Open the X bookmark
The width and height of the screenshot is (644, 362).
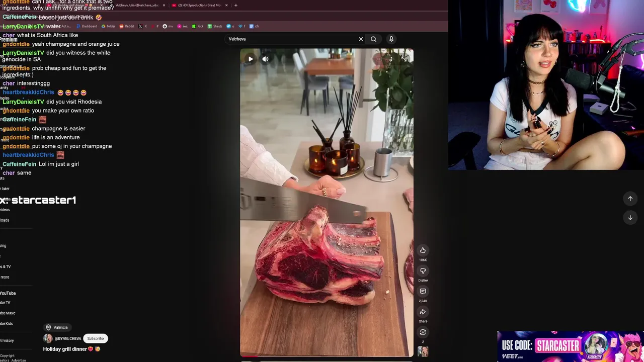(143, 26)
